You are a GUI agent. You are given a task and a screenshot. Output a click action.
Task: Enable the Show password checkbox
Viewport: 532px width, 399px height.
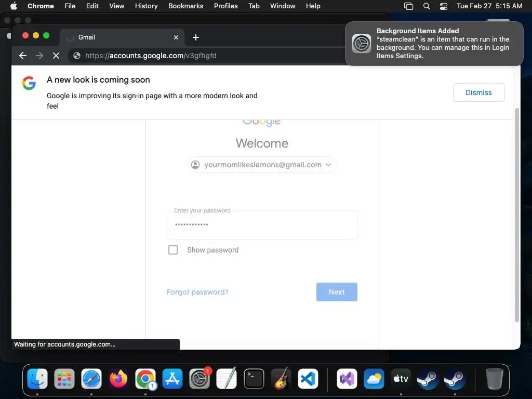pyautogui.click(x=173, y=250)
